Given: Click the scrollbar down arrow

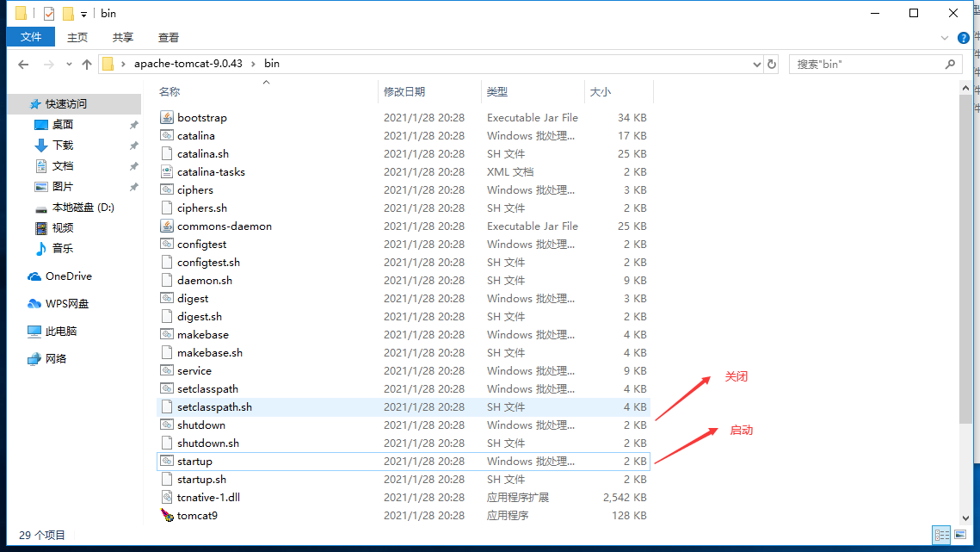Looking at the screenshot, I should coord(965,518).
